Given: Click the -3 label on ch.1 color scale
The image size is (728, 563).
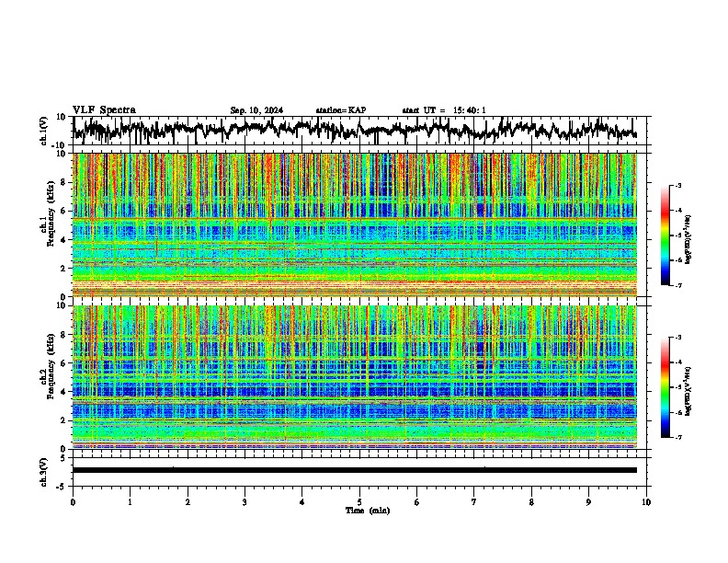Looking at the screenshot, I should click(x=677, y=185).
